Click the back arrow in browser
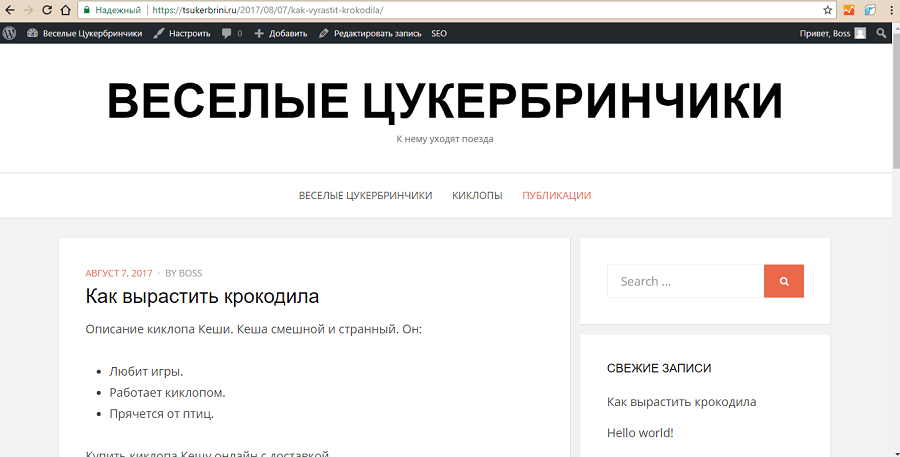900x457 pixels. (10, 10)
